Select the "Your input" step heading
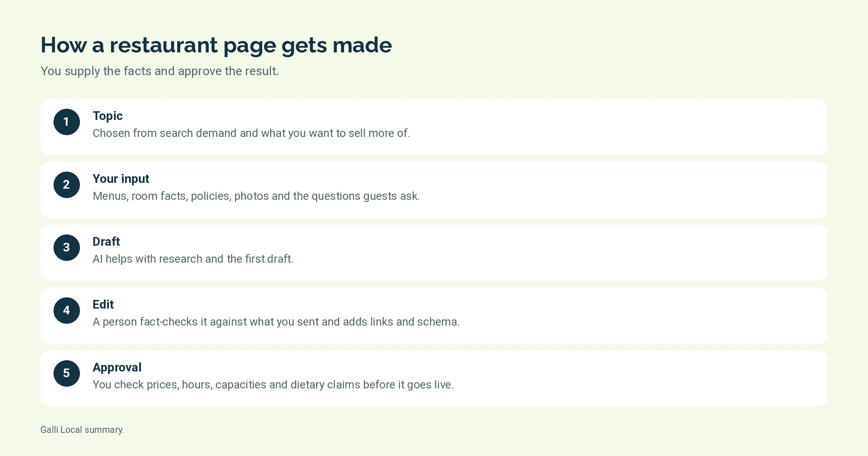The width and height of the screenshot is (868, 456). pyautogui.click(x=121, y=179)
